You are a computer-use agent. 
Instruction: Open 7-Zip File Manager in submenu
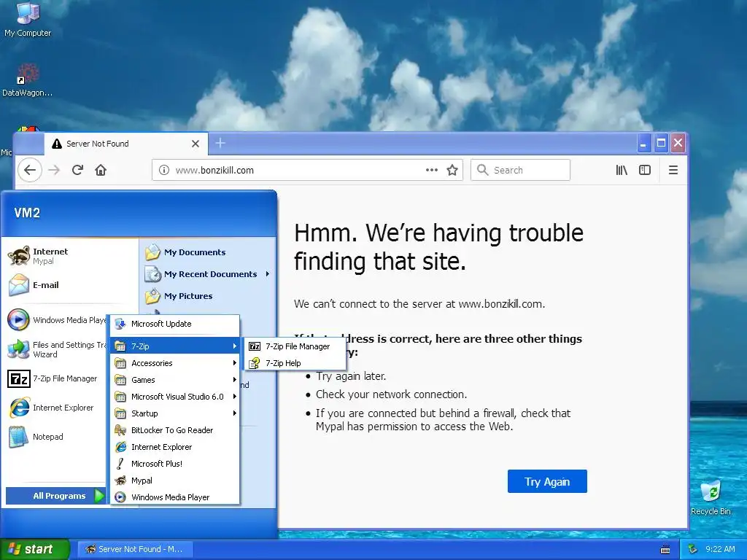pos(295,346)
